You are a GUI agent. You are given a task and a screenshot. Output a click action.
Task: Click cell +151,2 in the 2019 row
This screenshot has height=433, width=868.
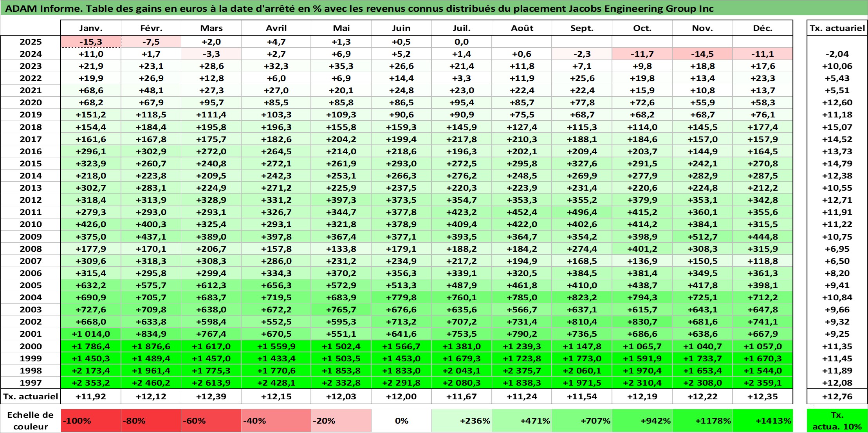click(x=91, y=114)
